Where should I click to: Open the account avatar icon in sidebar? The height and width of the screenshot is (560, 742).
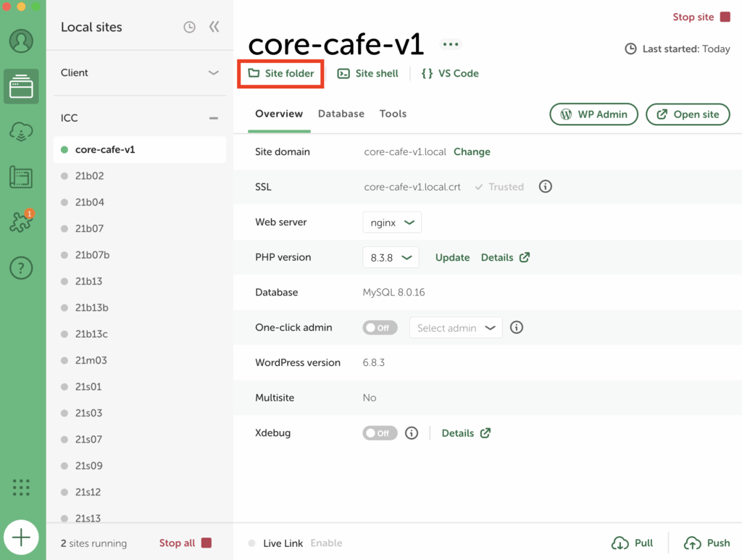21,41
